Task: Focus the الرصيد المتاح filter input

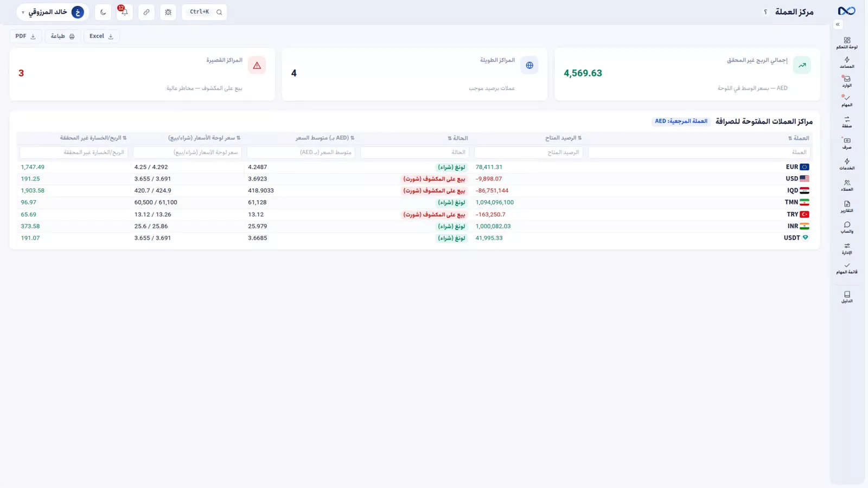Action: pos(528,152)
